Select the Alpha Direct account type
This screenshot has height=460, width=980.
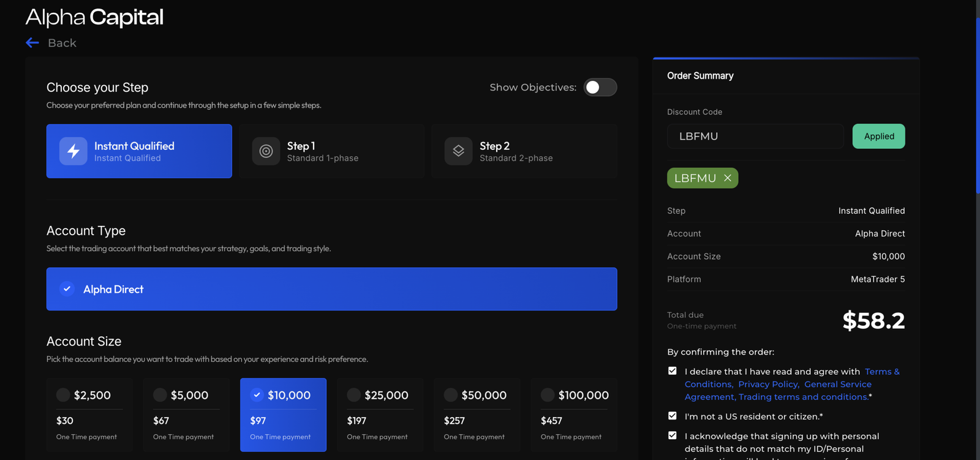(x=331, y=289)
